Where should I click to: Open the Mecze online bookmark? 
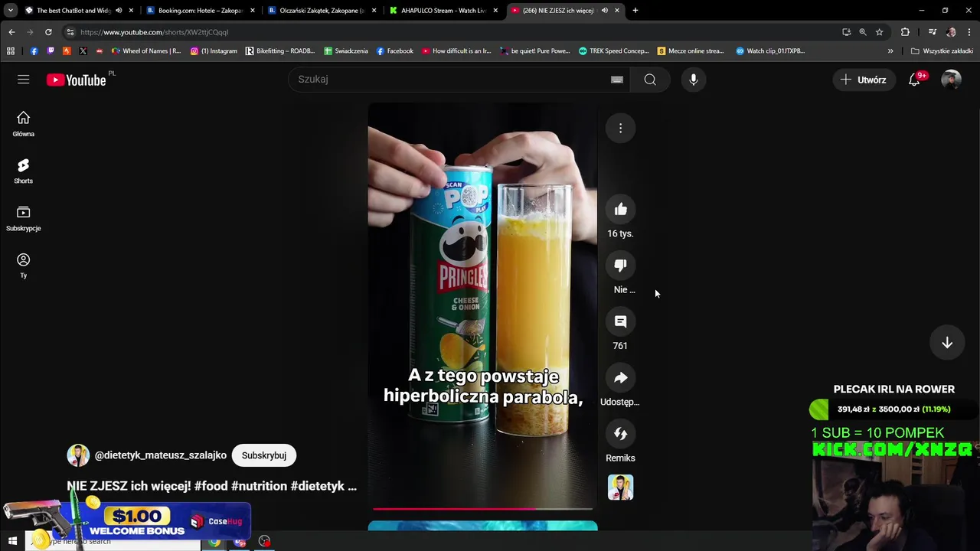(x=691, y=51)
